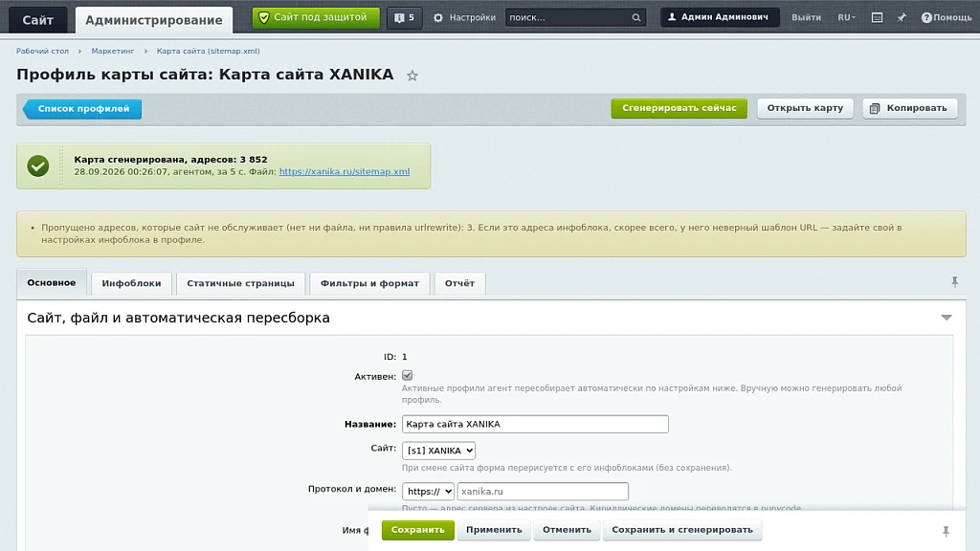Switch to the Инфоблоки tab
This screenshot has width=980, height=551.
coord(131,283)
